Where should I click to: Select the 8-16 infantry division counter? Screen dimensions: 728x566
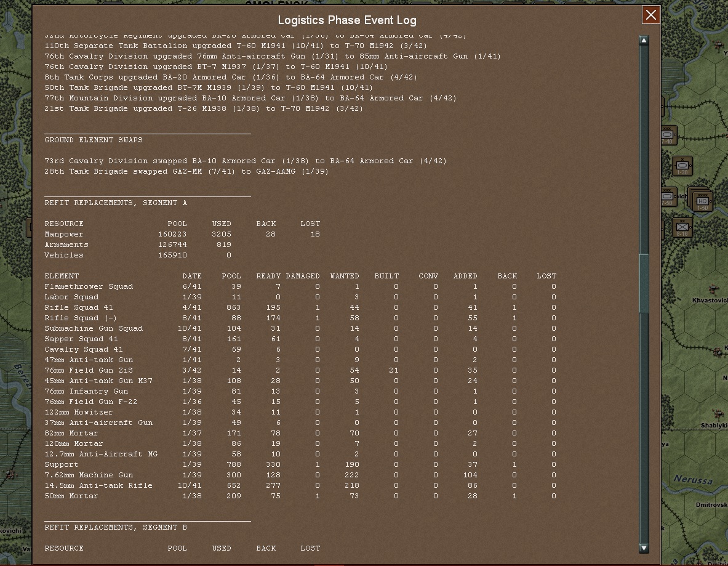pos(682,228)
